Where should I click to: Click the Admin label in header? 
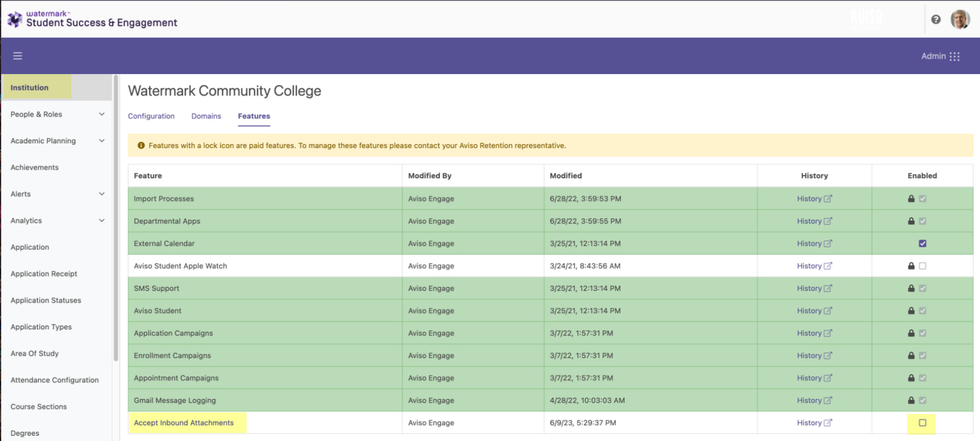pyautogui.click(x=933, y=56)
